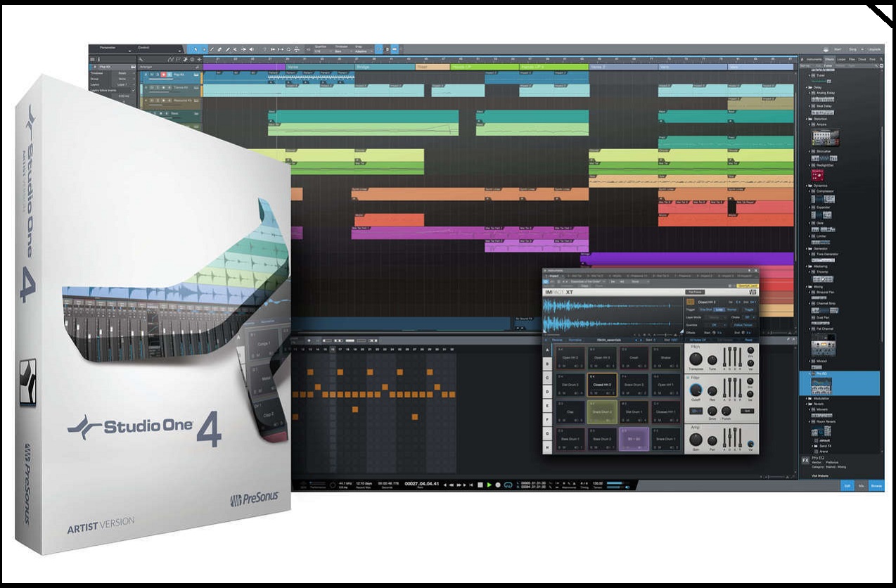Click the Song button at top right
896x588 pixels.
[852, 49]
